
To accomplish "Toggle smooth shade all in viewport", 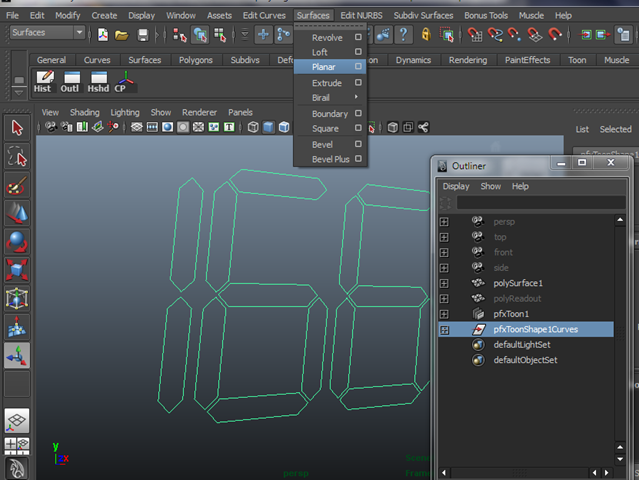I will point(268,127).
